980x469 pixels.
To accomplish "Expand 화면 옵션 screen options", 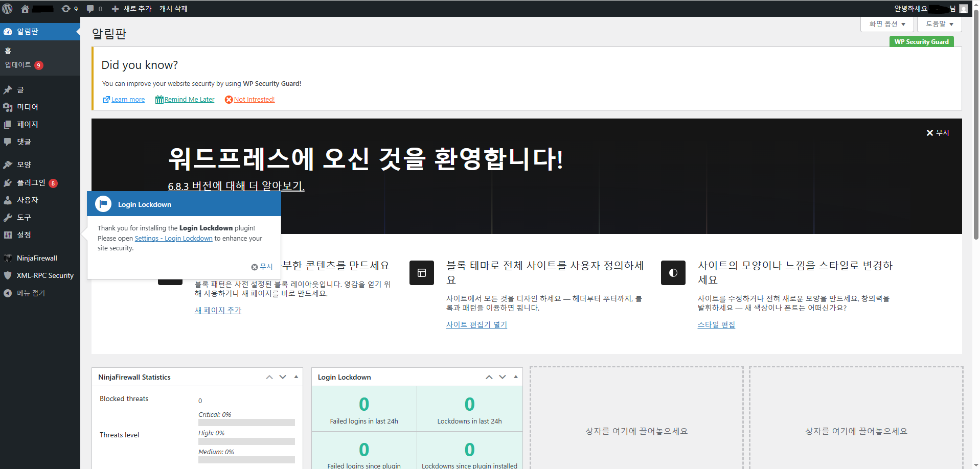I will [x=887, y=24].
